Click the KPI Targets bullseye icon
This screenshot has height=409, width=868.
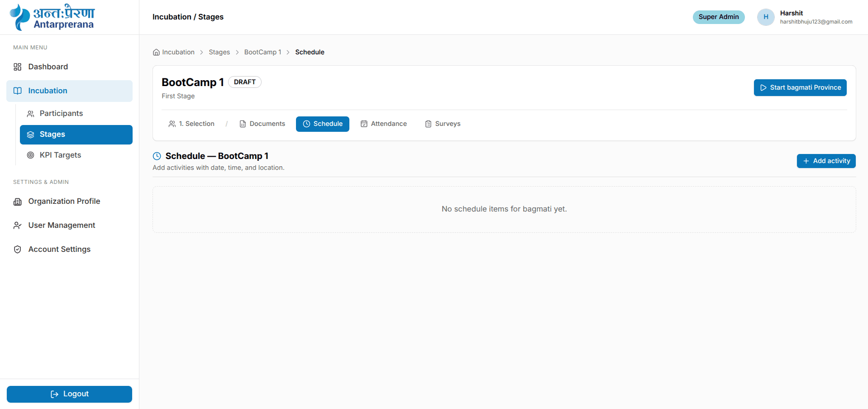(x=30, y=155)
